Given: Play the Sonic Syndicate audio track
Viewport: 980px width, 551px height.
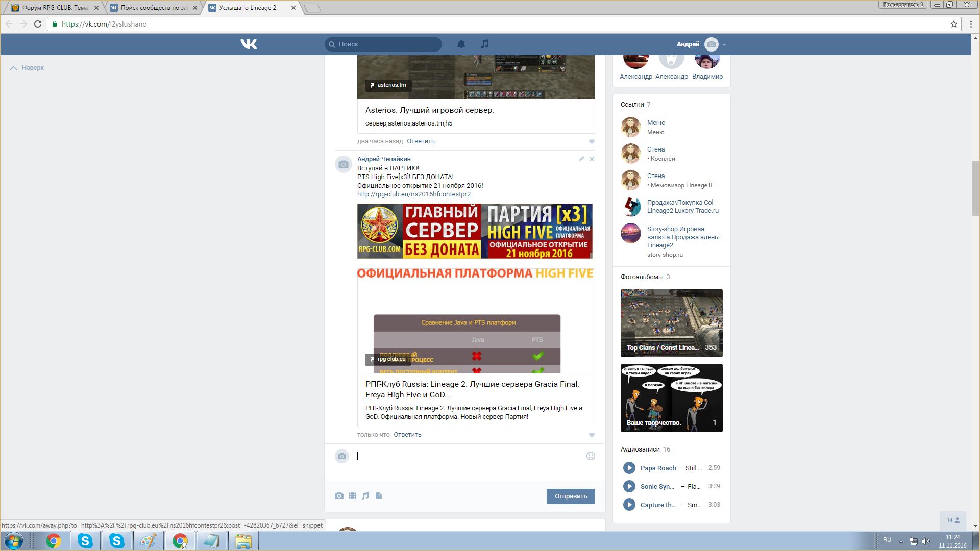Looking at the screenshot, I should (x=629, y=486).
